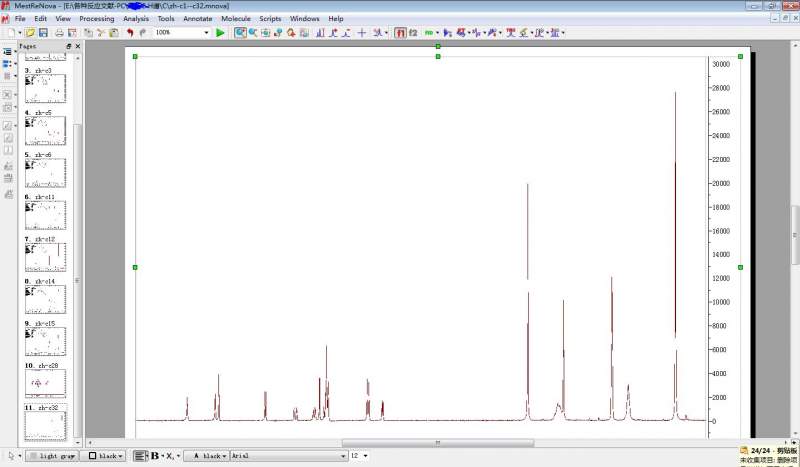Viewport: 800px width, 467px height.
Task: Expand the subscript X options arrow
Action: click(178, 456)
